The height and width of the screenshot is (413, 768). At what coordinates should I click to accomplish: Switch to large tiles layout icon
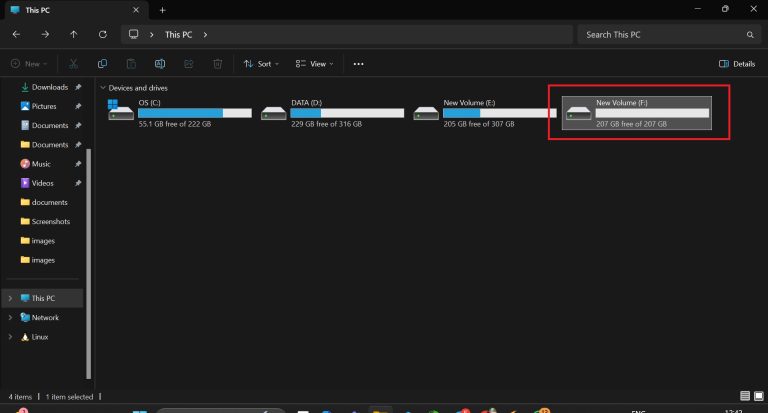[x=759, y=396]
